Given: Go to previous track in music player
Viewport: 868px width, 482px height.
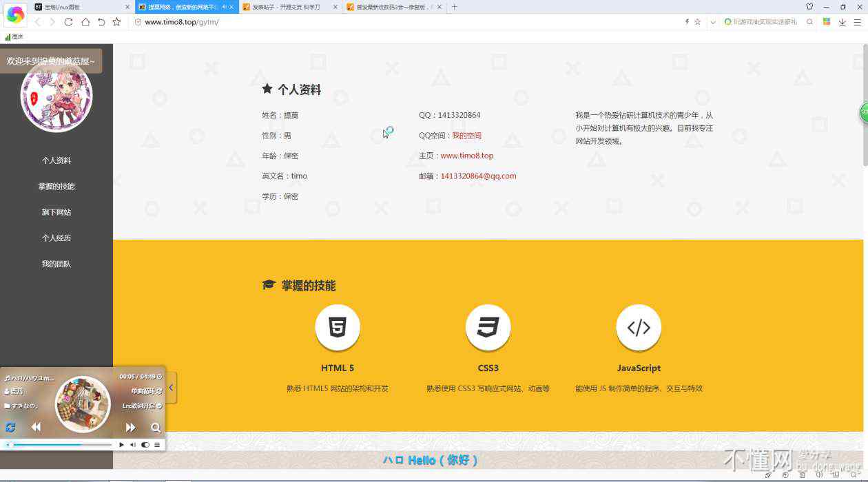Looking at the screenshot, I should pos(36,428).
